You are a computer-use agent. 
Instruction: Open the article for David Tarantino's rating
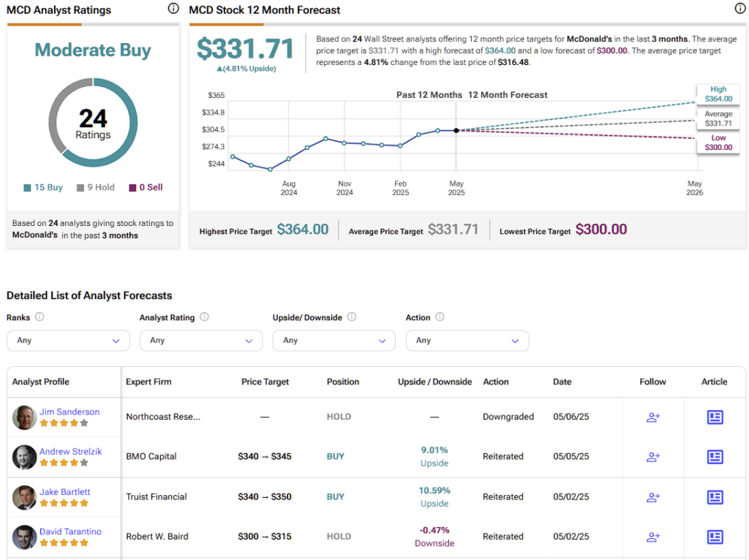(715, 537)
